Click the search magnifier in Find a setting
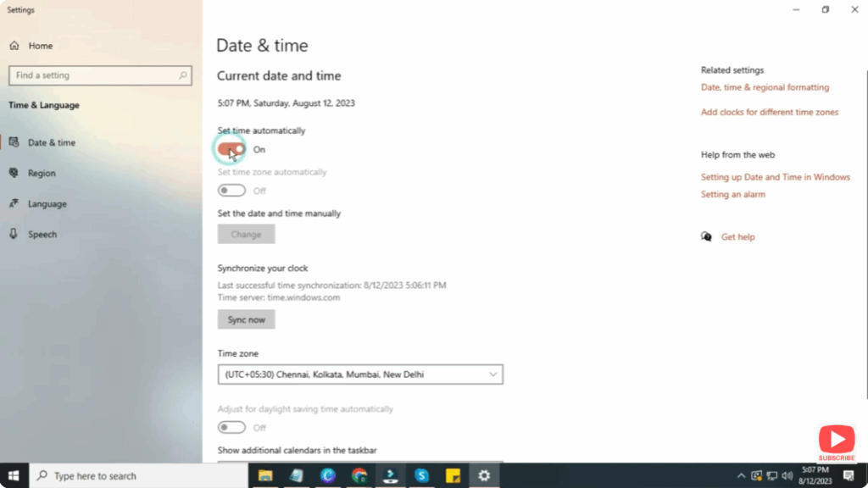 coord(183,75)
